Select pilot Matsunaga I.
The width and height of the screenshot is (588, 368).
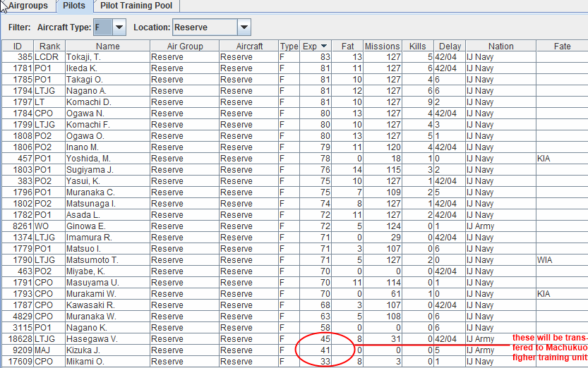107,204
